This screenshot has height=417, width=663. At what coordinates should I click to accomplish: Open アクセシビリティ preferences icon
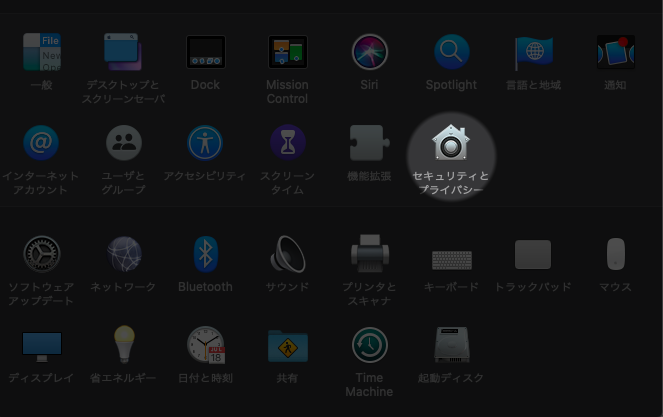205,143
